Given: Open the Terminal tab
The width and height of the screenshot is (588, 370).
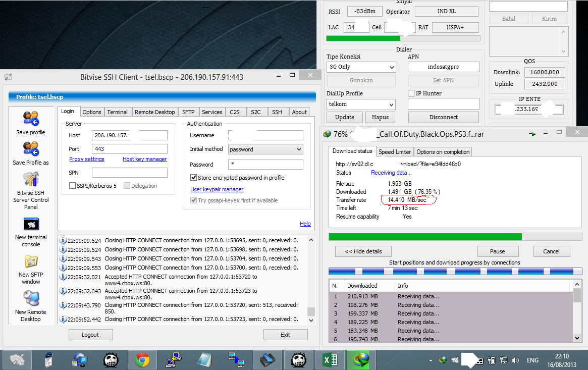Looking at the screenshot, I should tap(118, 112).
